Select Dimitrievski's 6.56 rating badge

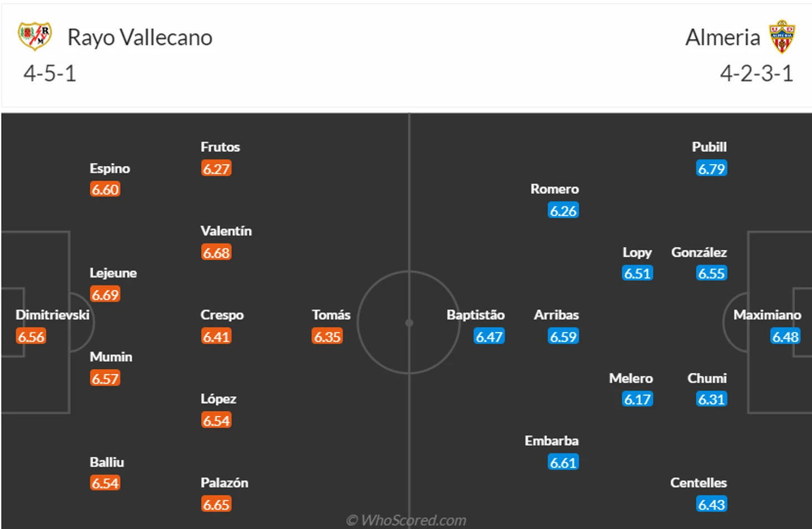click(x=31, y=337)
